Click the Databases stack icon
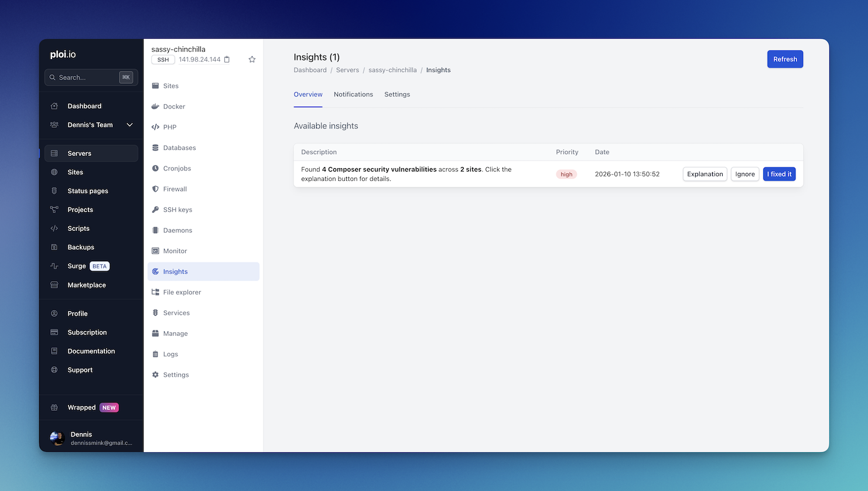Viewport: 868px width, 491px height. (x=155, y=148)
